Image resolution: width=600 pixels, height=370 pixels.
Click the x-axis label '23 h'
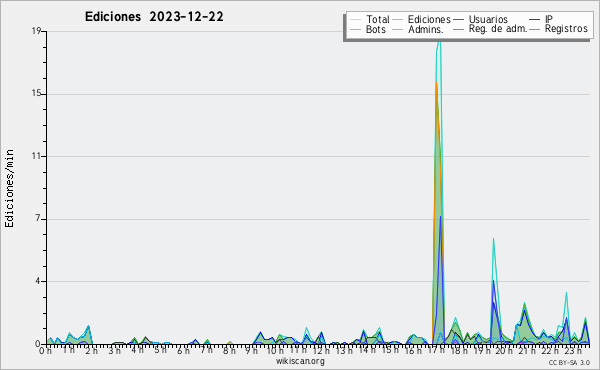(x=573, y=350)
